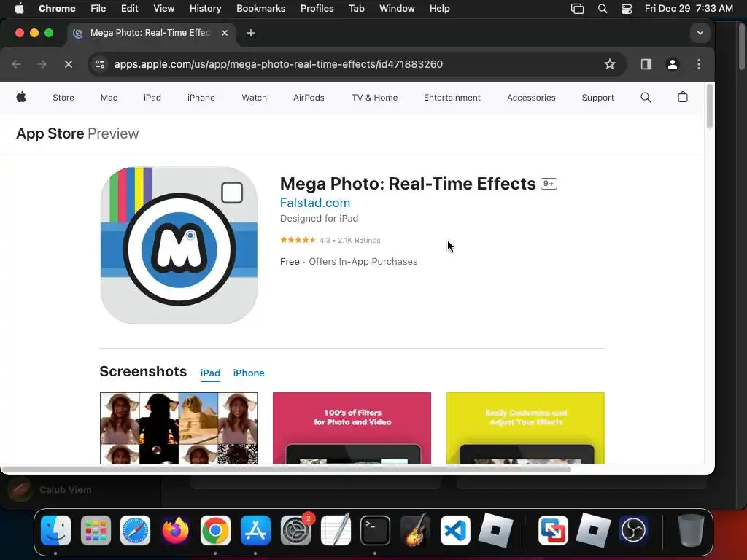
Task: Open the Apple menu in menu bar
Action: [x=19, y=9]
